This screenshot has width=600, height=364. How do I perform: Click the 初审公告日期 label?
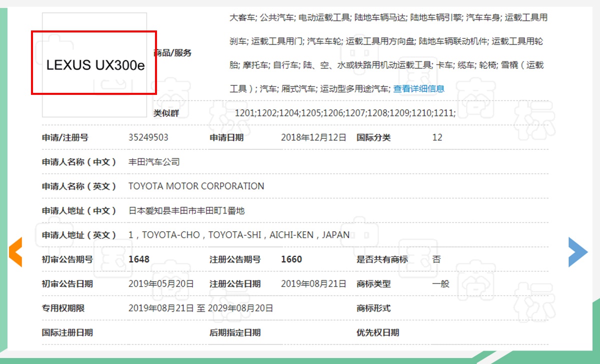click(x=67, y=284)
